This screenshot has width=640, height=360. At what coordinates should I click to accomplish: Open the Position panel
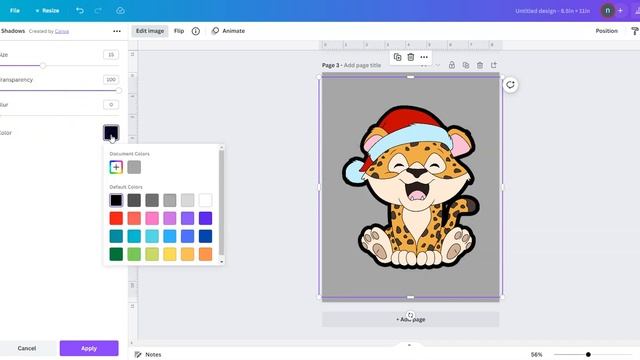tap(606, 31)
